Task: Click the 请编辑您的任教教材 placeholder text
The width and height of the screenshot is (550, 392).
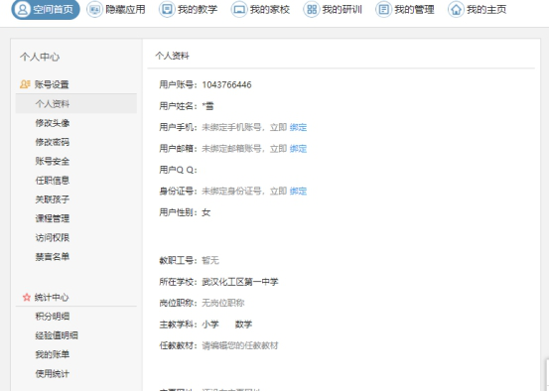Action: (240, 345)
